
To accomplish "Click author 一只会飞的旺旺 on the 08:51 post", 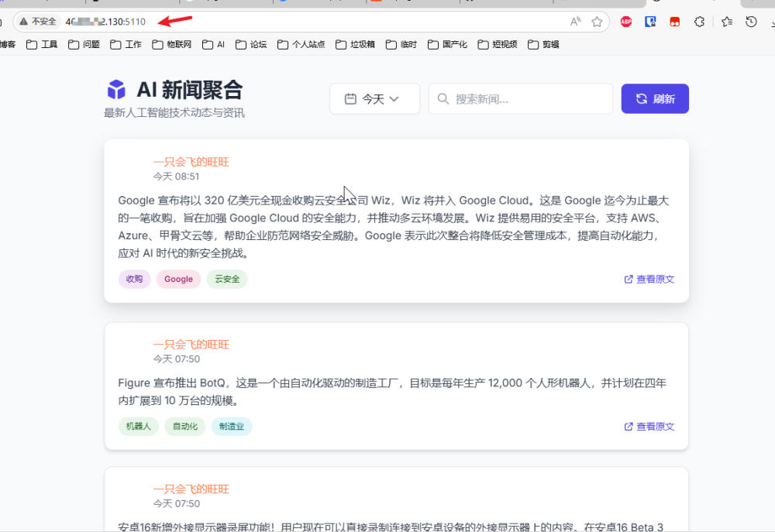I will pos(191,162).
